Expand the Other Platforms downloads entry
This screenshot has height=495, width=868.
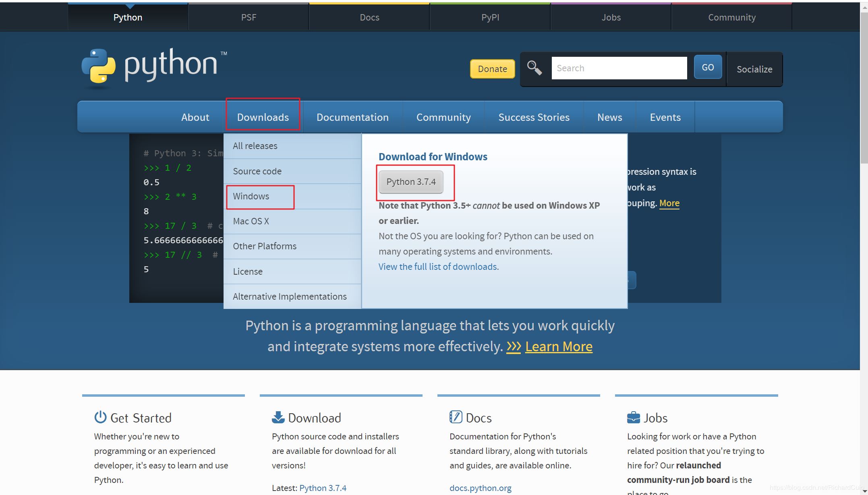[265, 246]
